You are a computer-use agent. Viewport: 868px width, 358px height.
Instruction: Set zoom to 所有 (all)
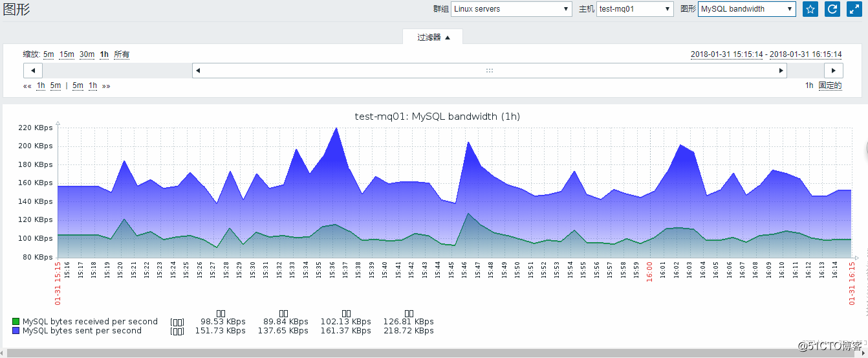pos(122,54)
